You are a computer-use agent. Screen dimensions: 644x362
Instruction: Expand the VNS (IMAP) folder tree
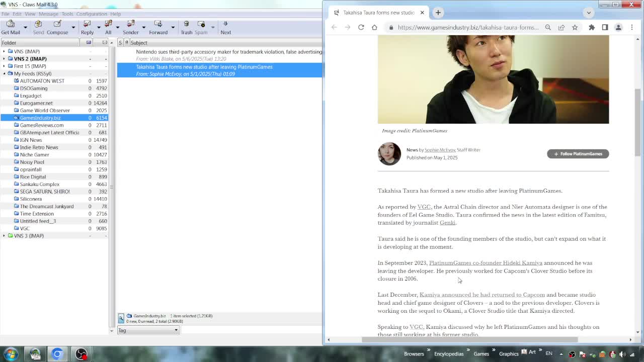(4, 51)
